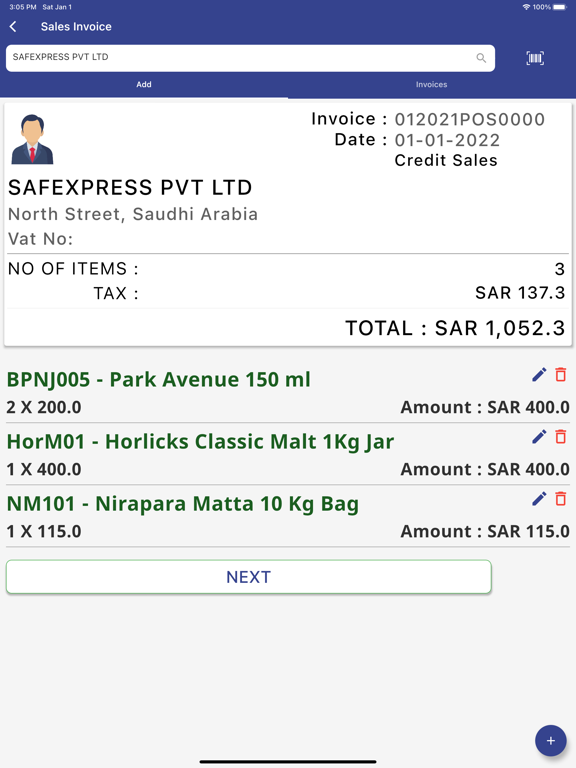Tap the NEXT button
The width and height of the screenshot is (576, 768).
tap(248, 577)
